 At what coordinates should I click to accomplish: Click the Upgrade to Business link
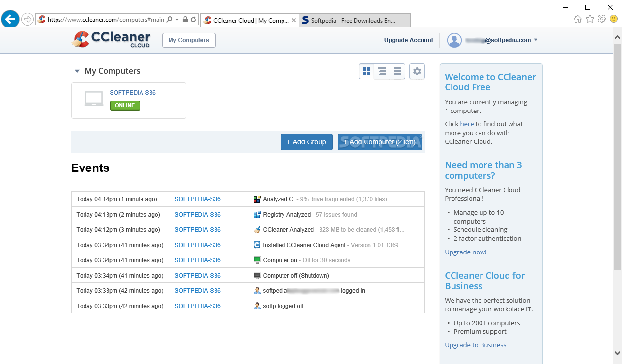click(x=476, y=345)
